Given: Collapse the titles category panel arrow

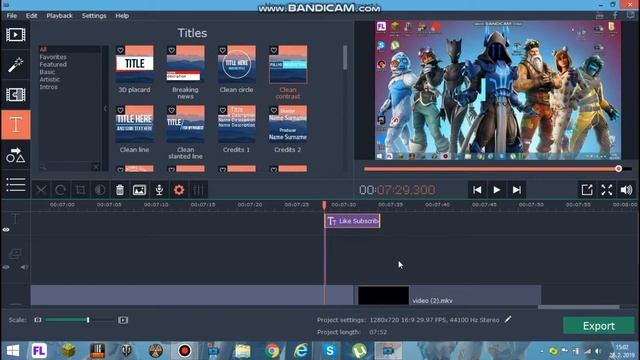Looking at the screenshot, I should (x=105, y=108).
